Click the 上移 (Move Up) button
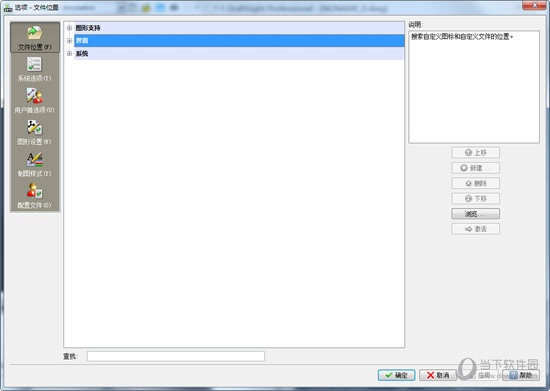Screen dimensions: 550x391 pos(475,153)
